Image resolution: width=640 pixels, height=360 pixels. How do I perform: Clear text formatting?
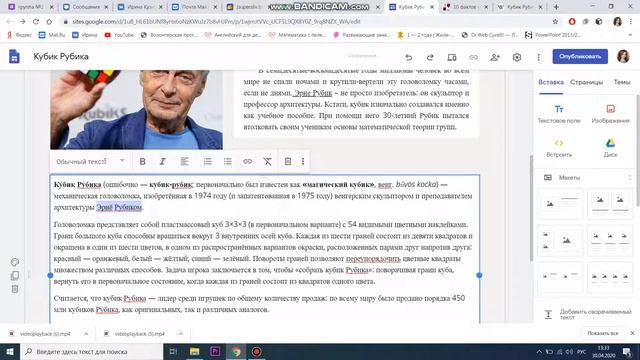tap(267, 162)
